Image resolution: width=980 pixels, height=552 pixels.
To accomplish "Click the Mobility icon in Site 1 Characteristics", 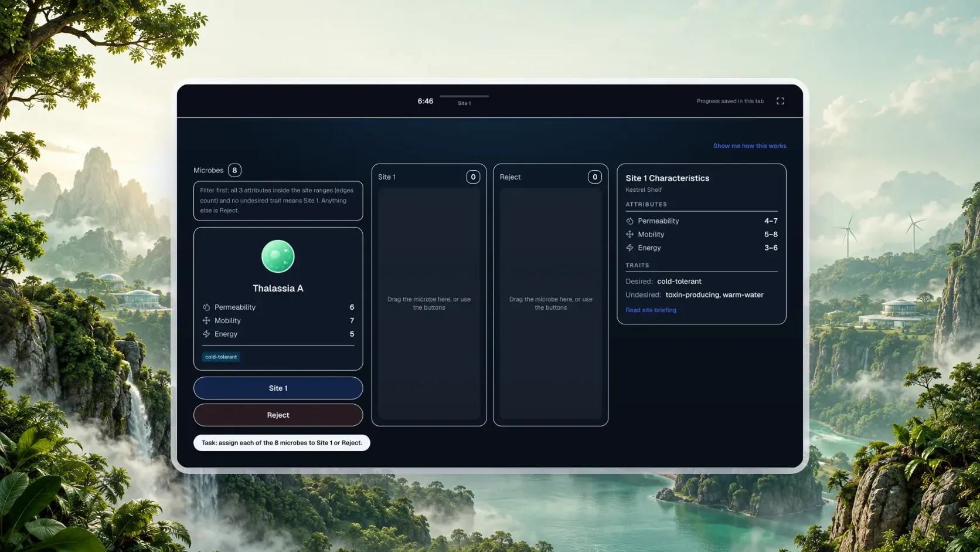I will click(629, 234).
